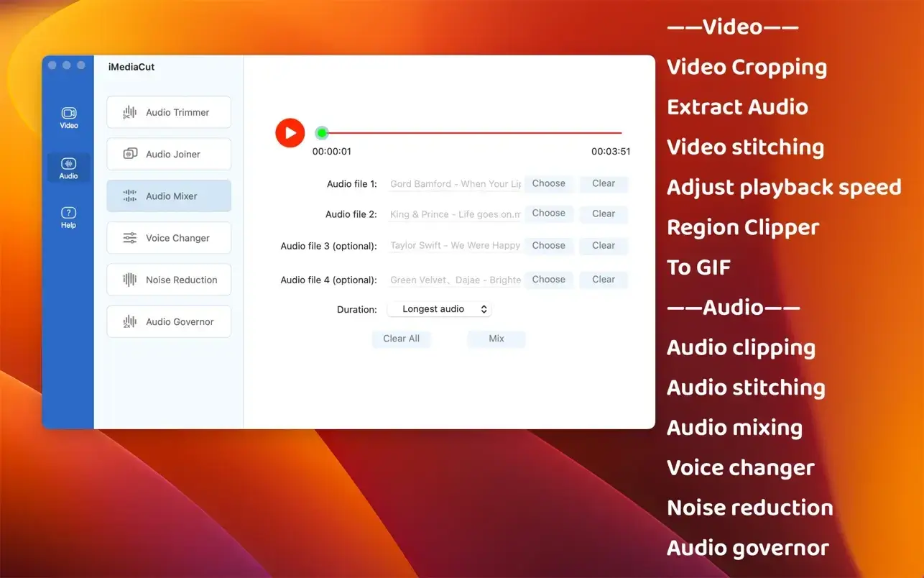Screen dimensions: 924x578
Task: Clear the Audio file 2 selection
Action: [603, 214]
